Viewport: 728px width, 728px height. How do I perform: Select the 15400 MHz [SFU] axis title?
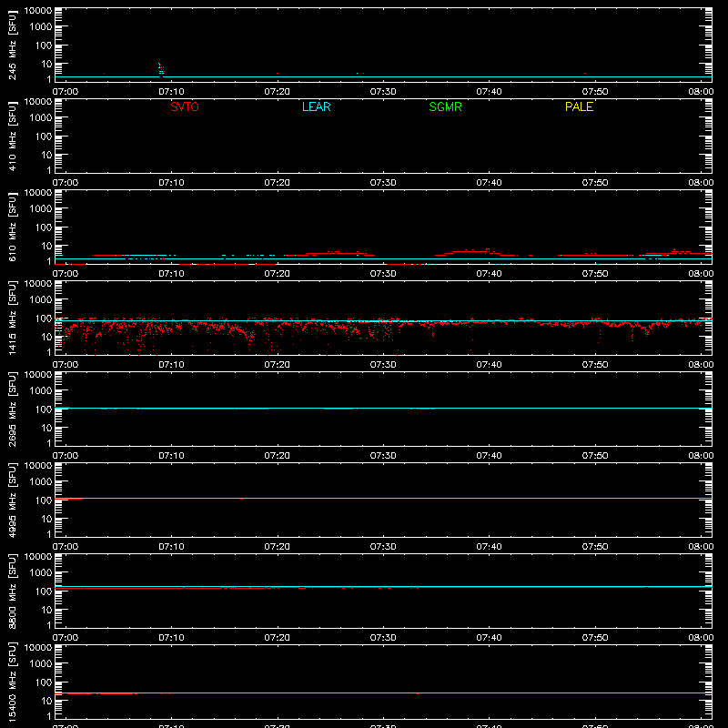click(13, 682)
